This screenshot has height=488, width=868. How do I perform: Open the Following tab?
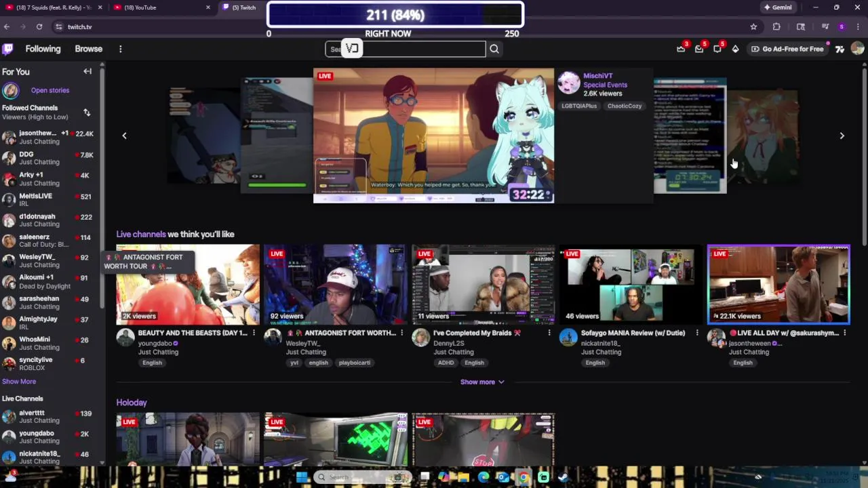43,49
